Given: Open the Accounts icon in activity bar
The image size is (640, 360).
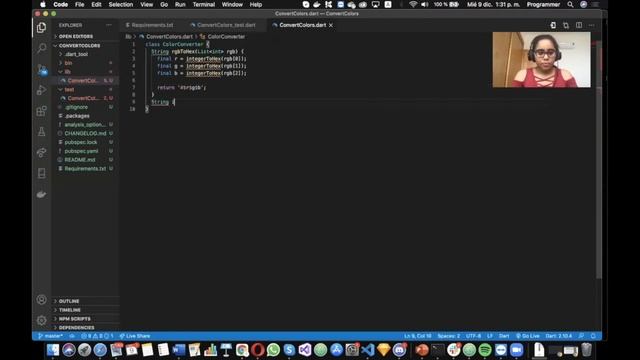Looking at the screenshot, I should pyautogui.click(x=41, y=300).
